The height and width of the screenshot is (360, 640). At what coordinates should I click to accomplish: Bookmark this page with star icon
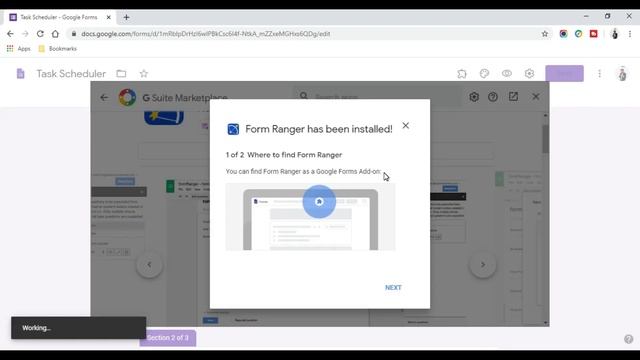click(x=544, y=34)
